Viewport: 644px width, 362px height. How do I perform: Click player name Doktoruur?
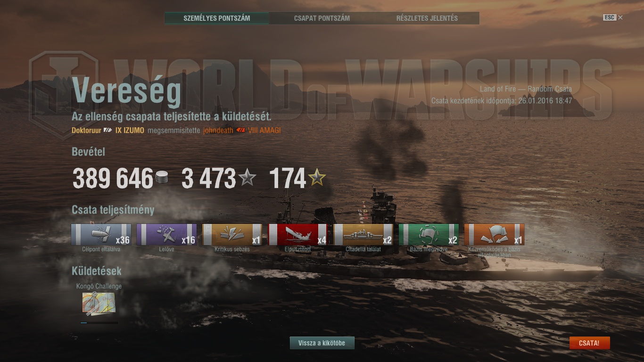(x=86, y=131)
